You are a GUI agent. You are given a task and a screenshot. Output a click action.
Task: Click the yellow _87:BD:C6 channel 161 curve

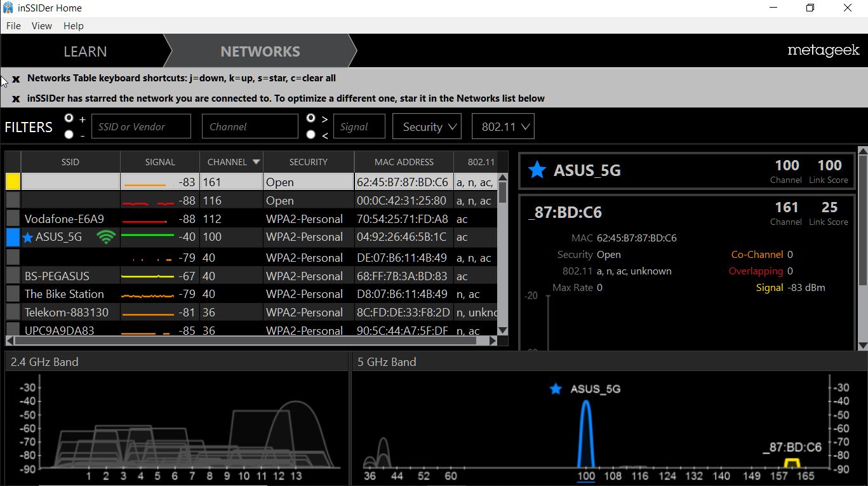(791, 463)
